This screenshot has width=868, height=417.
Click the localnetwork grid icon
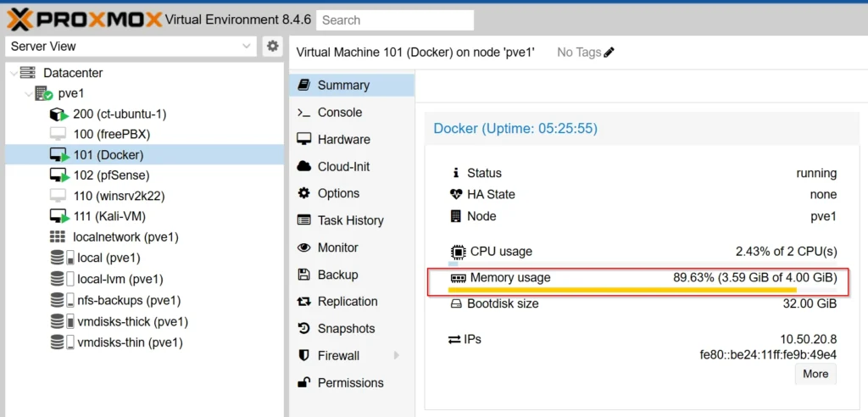(x=57, y=237)
